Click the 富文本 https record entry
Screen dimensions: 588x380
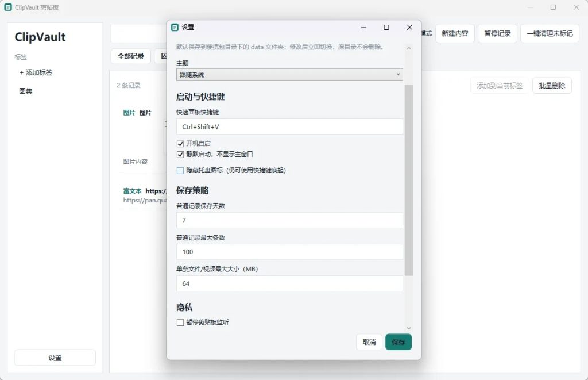point(144,195)
